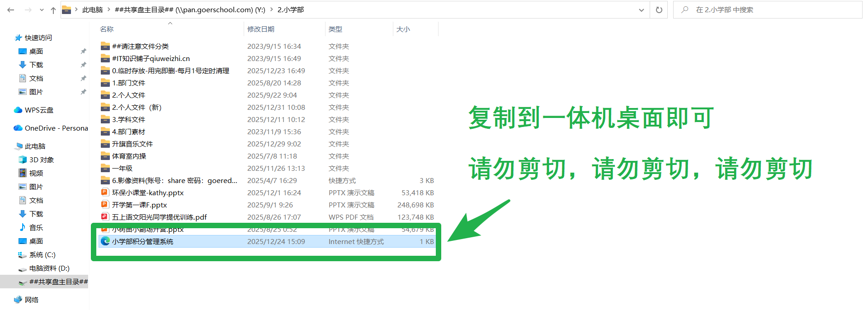The width and height of the screenshot is (868, 310).
Task: Sort files by 修改日期 column header
Action: pos(261,29)
